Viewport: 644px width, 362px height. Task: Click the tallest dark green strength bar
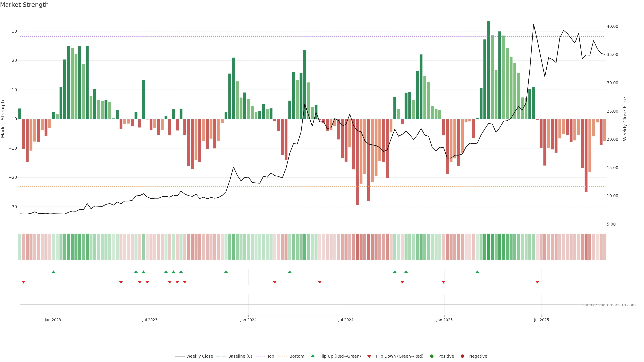pyautogui.click(x=489, y=70)
